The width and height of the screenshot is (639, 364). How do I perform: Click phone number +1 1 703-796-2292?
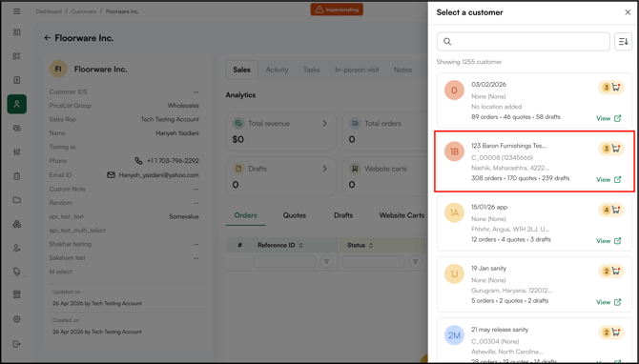click(173, 161)
